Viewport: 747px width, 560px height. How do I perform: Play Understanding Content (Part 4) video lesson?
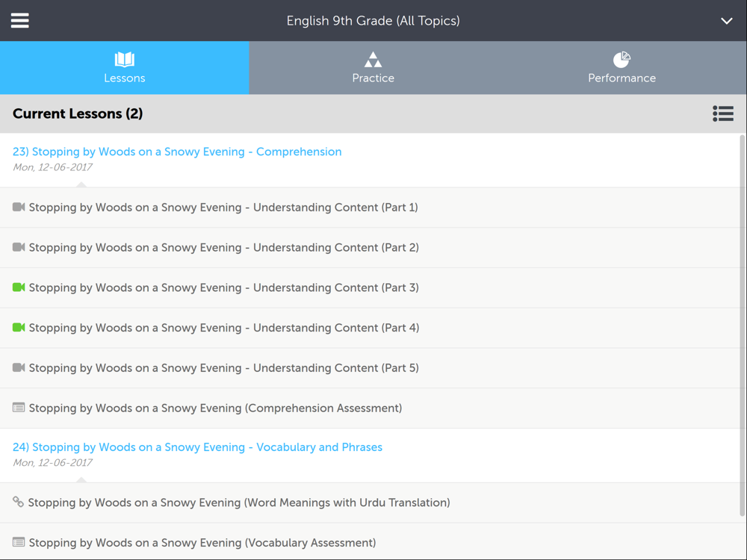click(x=370, y=328)
